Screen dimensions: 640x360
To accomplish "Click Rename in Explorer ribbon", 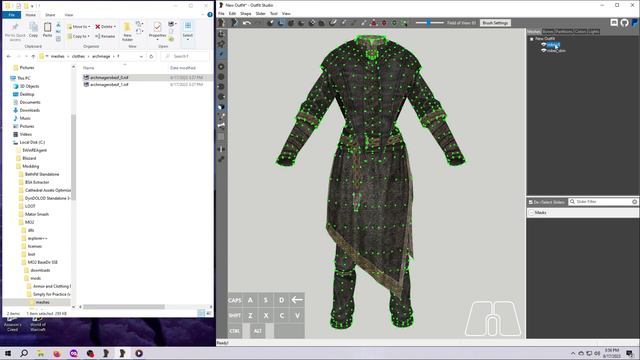I will click(x=105, y=36).
